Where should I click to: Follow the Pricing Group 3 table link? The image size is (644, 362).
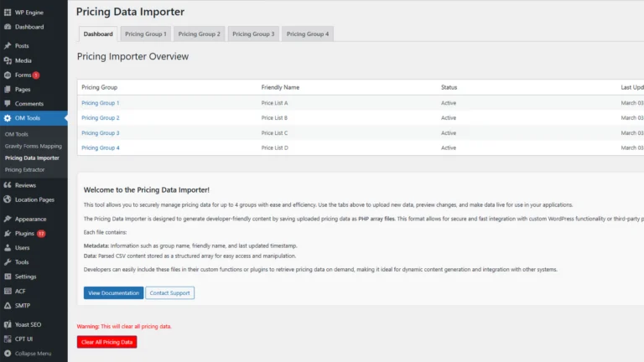pyautogui.click(x=101, y=133)
